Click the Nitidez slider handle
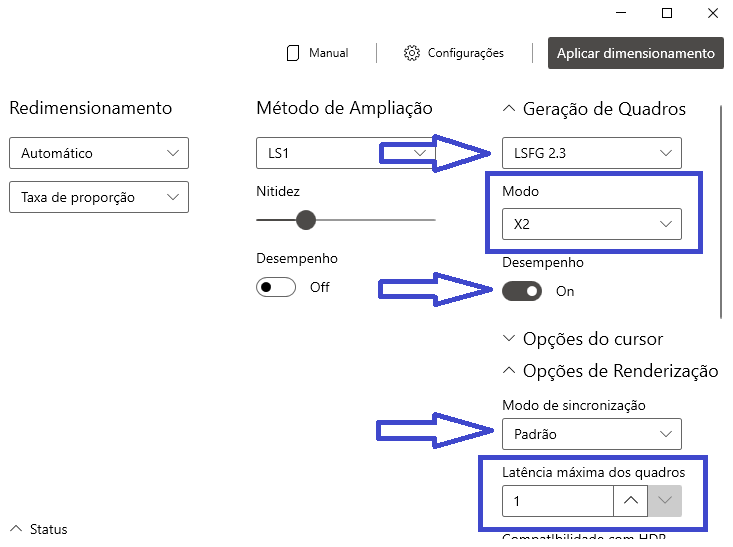 tap(306, 220)
